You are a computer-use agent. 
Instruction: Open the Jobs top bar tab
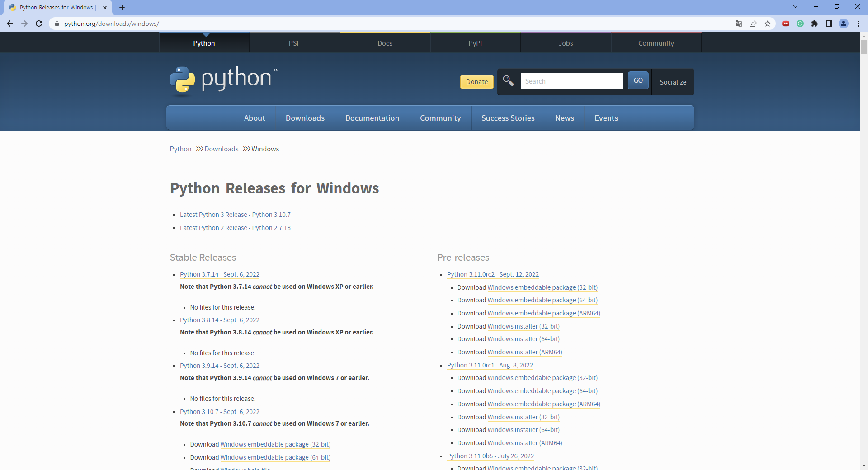pyautogui.click(x=566, y=43)
